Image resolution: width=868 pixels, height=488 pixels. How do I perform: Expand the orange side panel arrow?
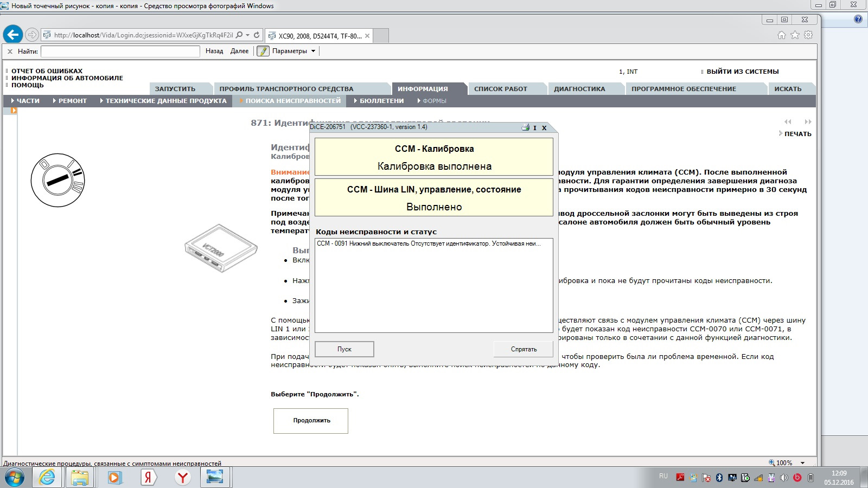point(14,111)
